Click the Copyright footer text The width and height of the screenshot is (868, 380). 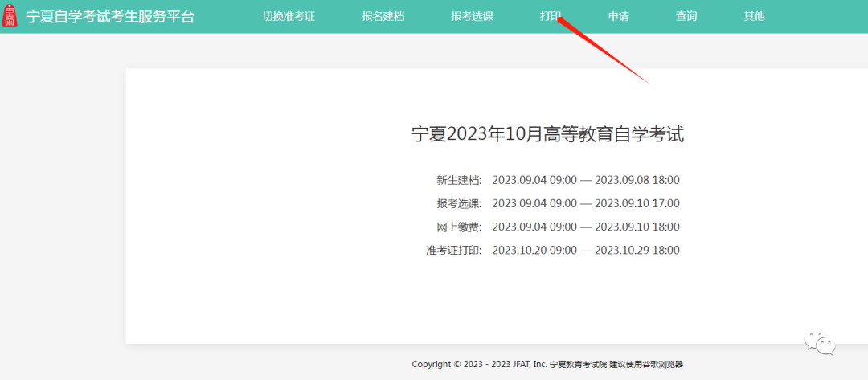547,364
